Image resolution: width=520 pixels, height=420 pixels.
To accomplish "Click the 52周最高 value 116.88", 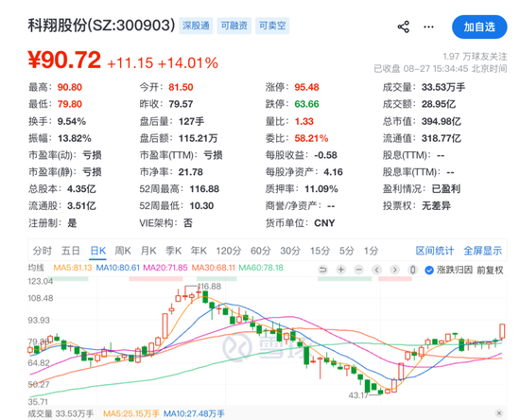I will pos(204,189).
